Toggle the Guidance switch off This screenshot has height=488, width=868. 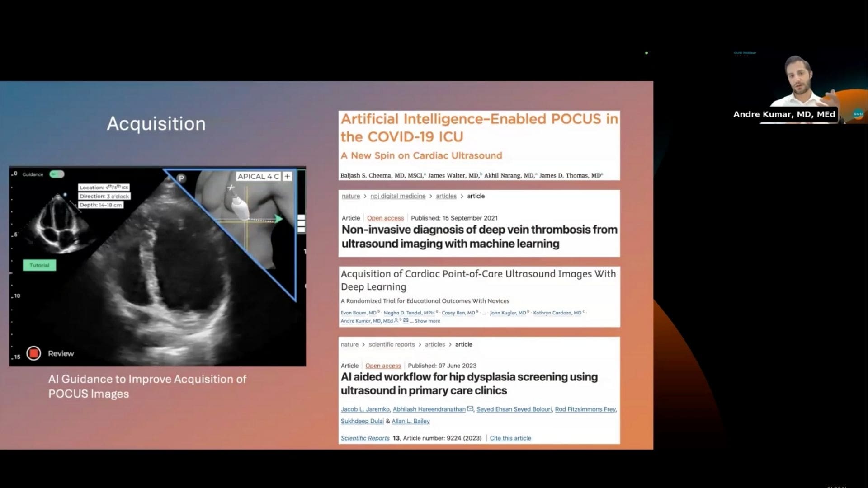[x=57, y=174]
